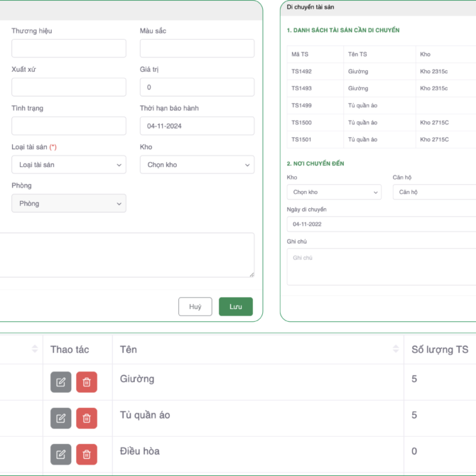
Task: Delete the Điều hòa row
Action: click(87, 454)
